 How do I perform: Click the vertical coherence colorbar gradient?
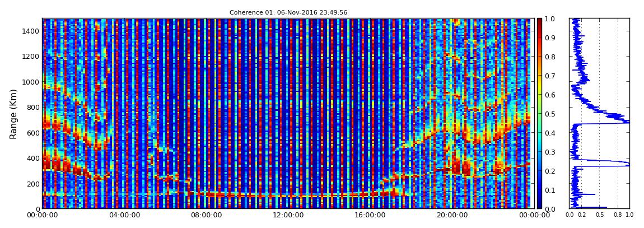[540, 114]
